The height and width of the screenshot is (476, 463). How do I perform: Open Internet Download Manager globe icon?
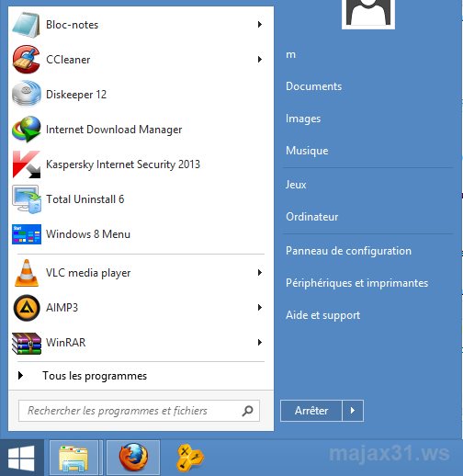click(x=27, y=129)
